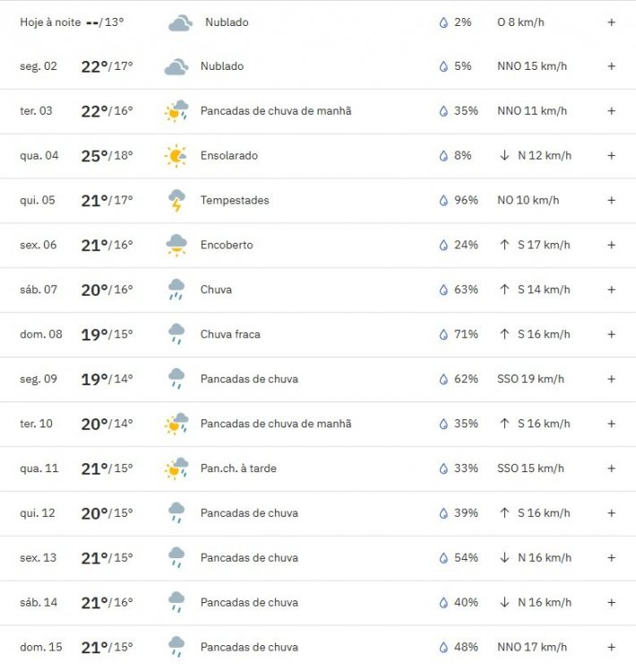Screen dimensions: 636x672
Task: Click the N 16 km/h wind for sáb. 14
Action: click(545, 603)
